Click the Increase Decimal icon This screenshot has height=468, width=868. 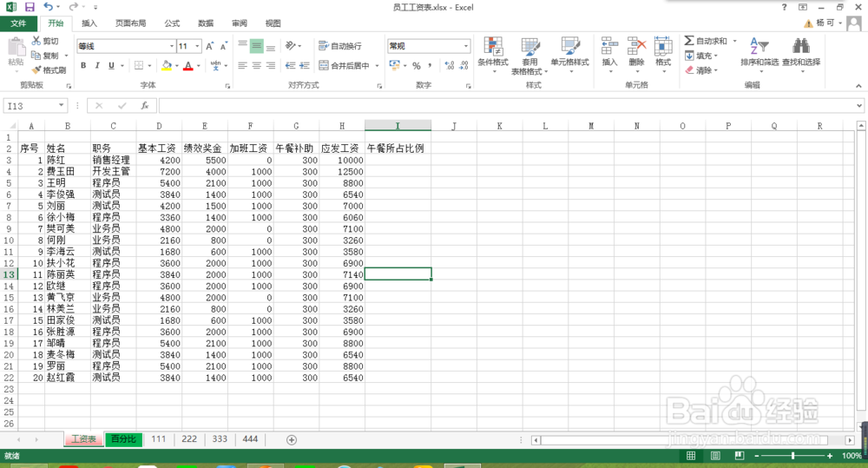tap(450, 65)
